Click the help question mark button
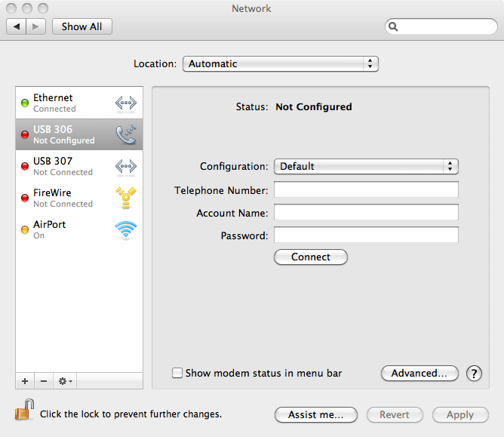504x437 pixels. click(474, 373)
